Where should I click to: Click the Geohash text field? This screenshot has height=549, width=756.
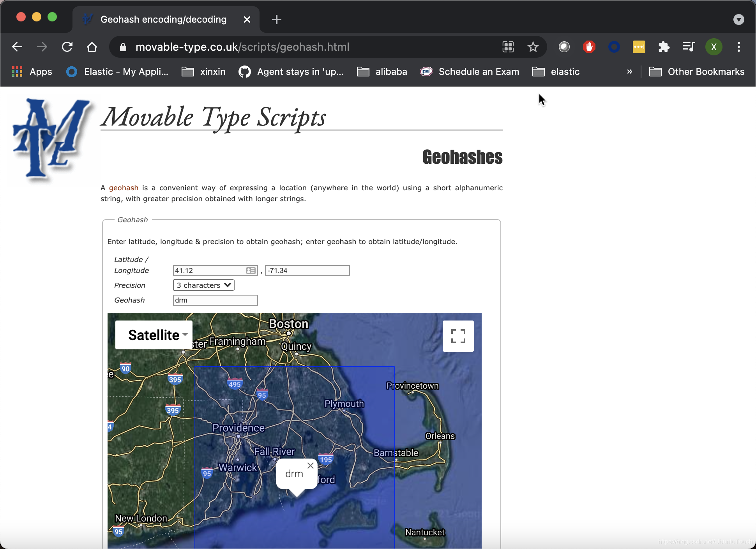point(215,300)
